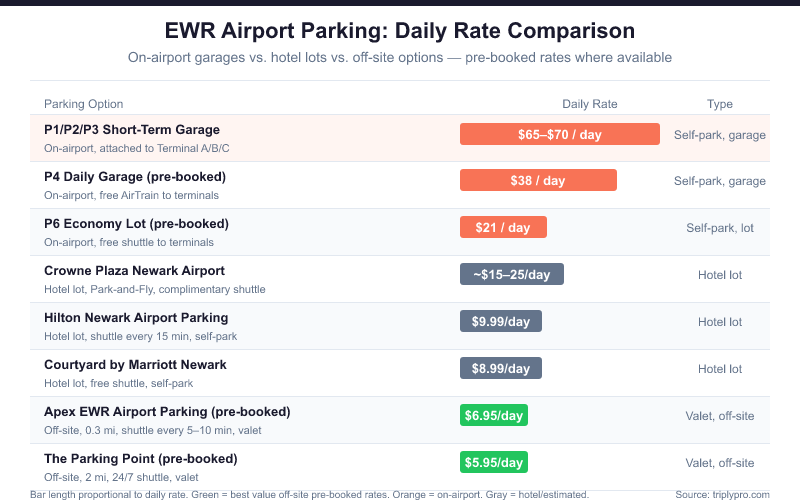This screenshot has height=500, width=800.
Task: Click The Parking Point (pre-booked) name
Action: point(141,458)
